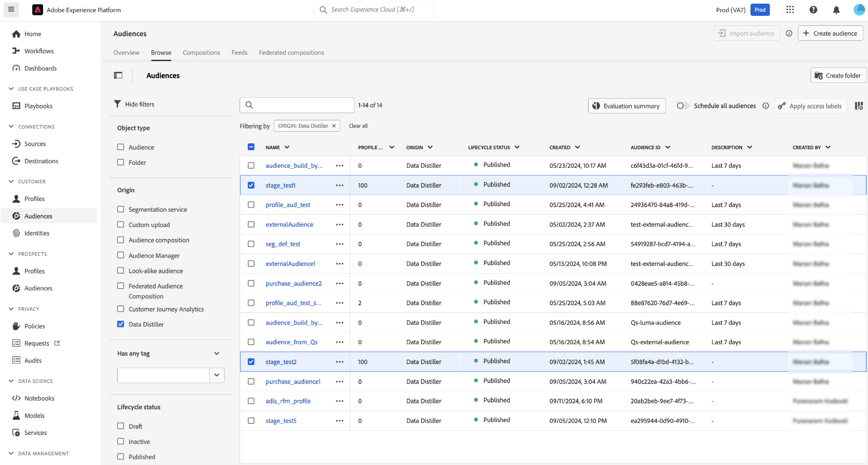Open the tag selection combo box dropdown
868x465 pixels.
point(217,375)
